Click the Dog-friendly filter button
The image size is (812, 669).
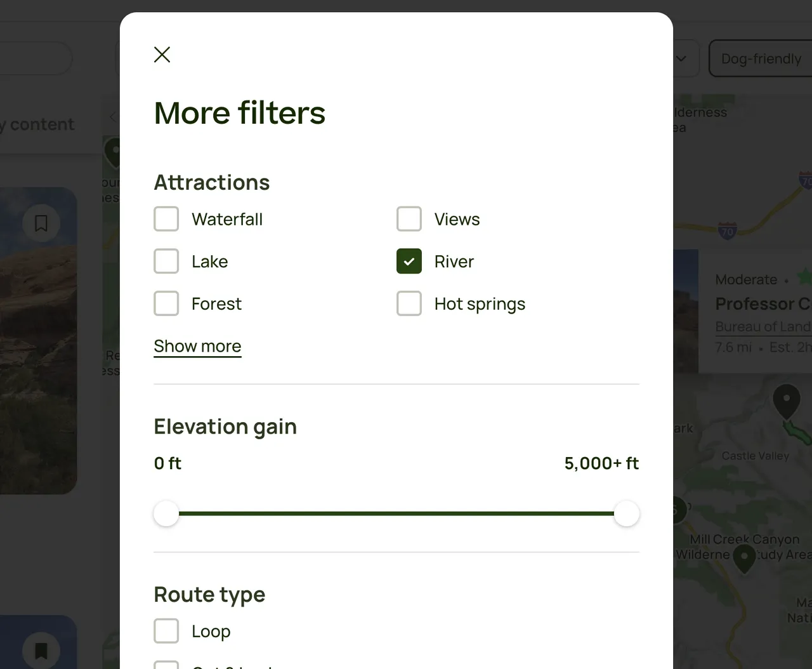761,58
